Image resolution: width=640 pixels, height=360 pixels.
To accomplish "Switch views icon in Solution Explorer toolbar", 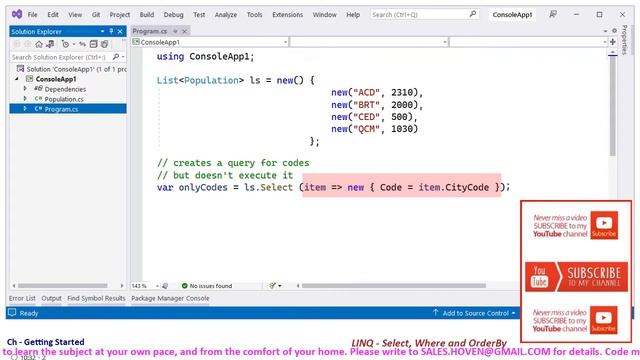I will coord(50,44).
